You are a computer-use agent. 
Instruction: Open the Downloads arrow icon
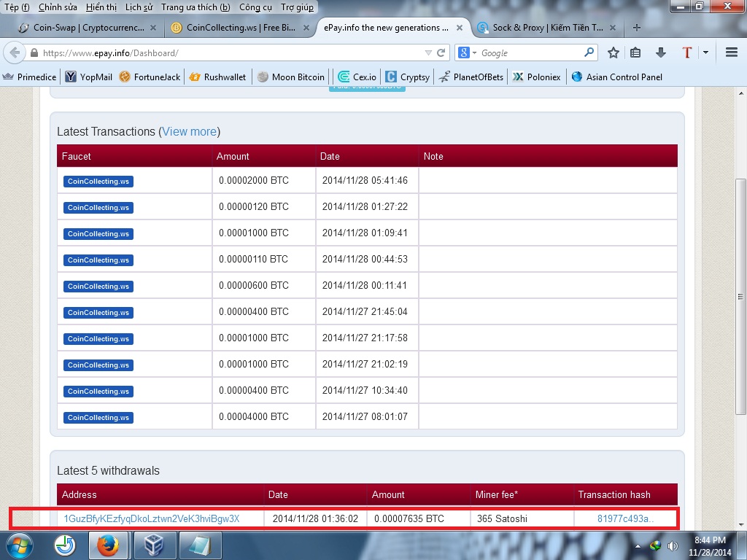point(660,52)
